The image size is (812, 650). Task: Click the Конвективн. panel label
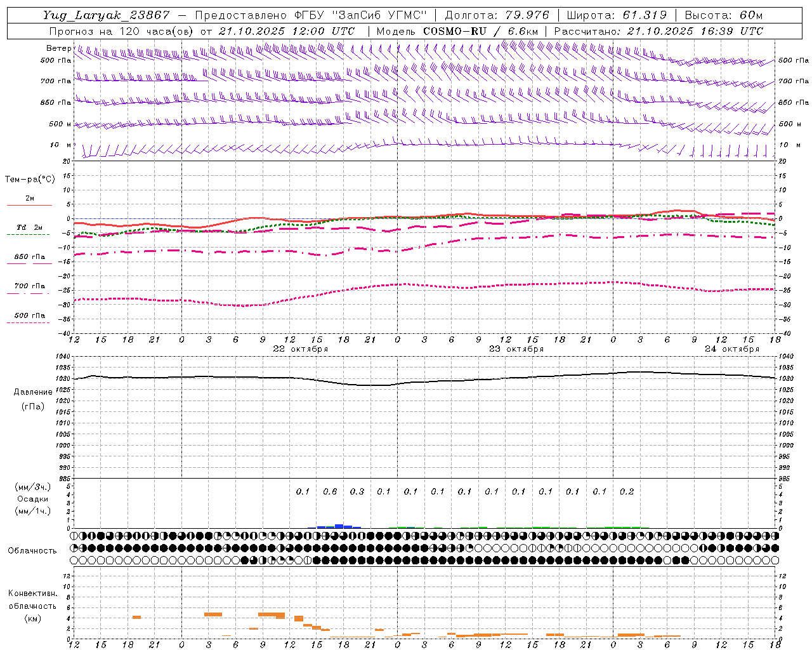[x=33, y=594]
